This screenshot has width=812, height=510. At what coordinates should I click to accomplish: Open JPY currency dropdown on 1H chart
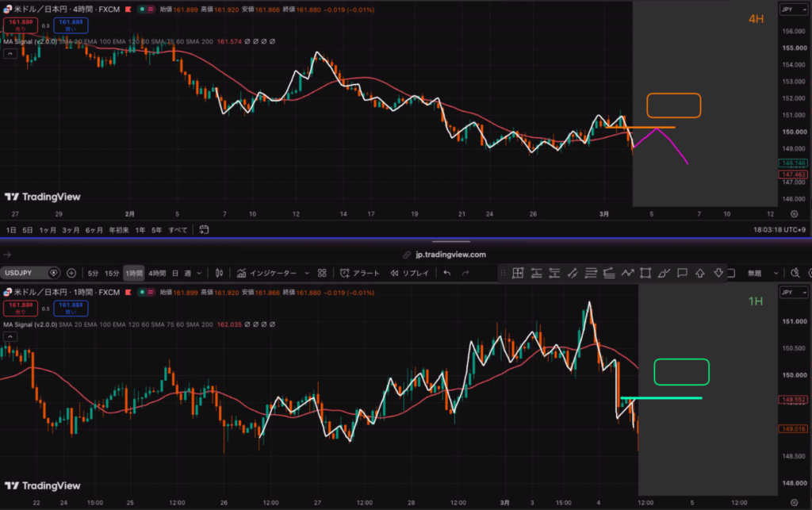[x=794, y=293]
